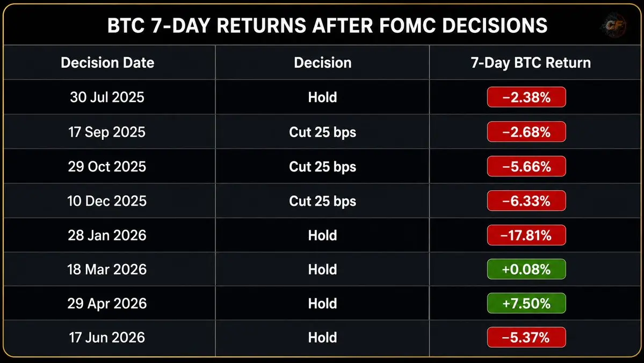Click the −17.81% return badge
Screen dimensions: 644x363
pyautogui.click(x=526, y=235)
